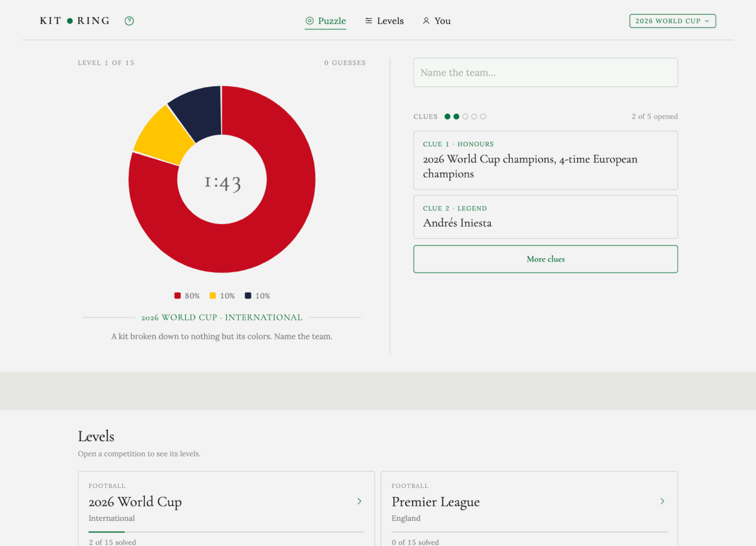Click the Puzzle tab target icon
This screenshot has width=756, height=546.
tap(309, 21)
